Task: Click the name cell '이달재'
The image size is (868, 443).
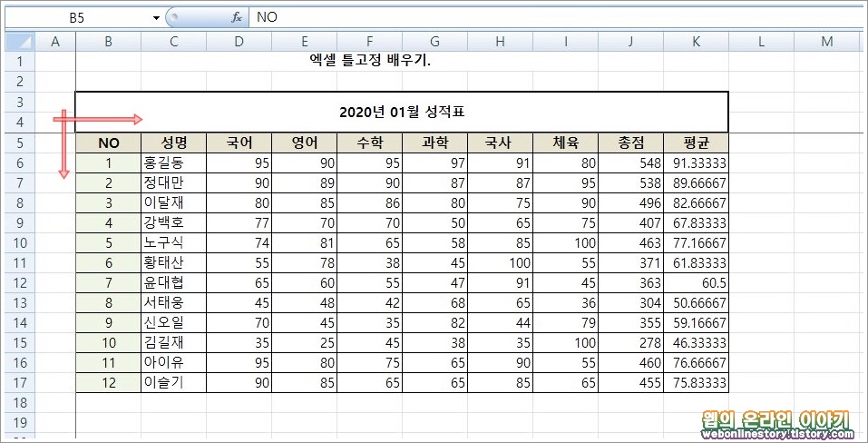Action: [174, 203]
